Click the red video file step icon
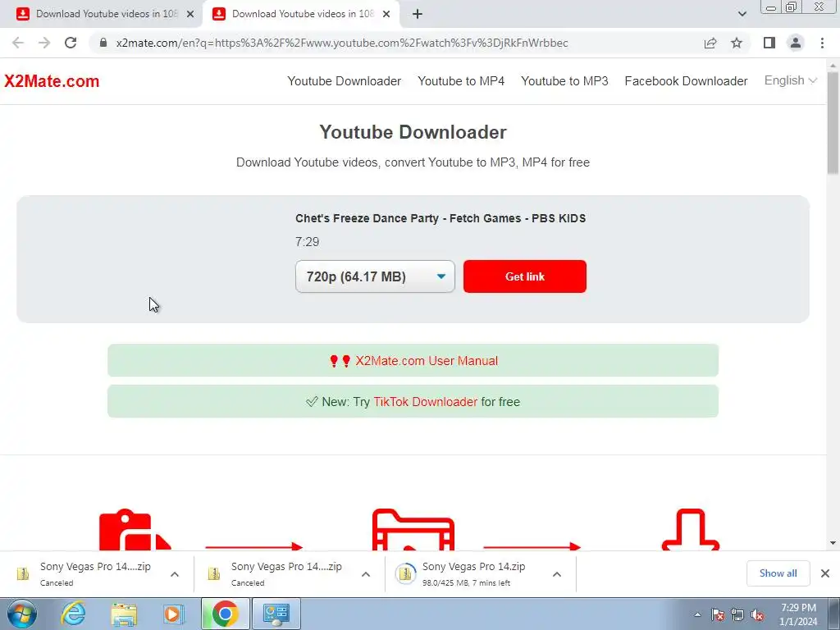Viewport: 840px width, 630px height. click(x=135, y=529)
